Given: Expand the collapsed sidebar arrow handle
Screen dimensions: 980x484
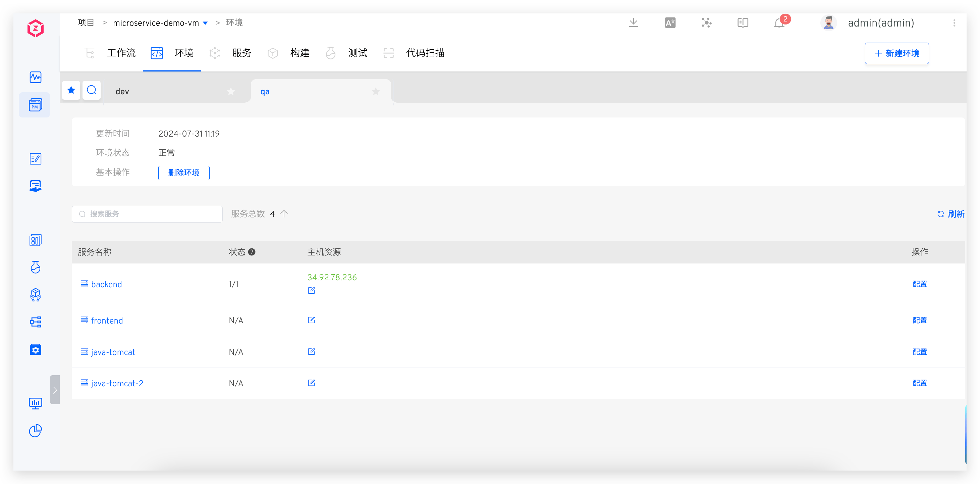Looking at the screenshot, I should (x=55, y=390).
